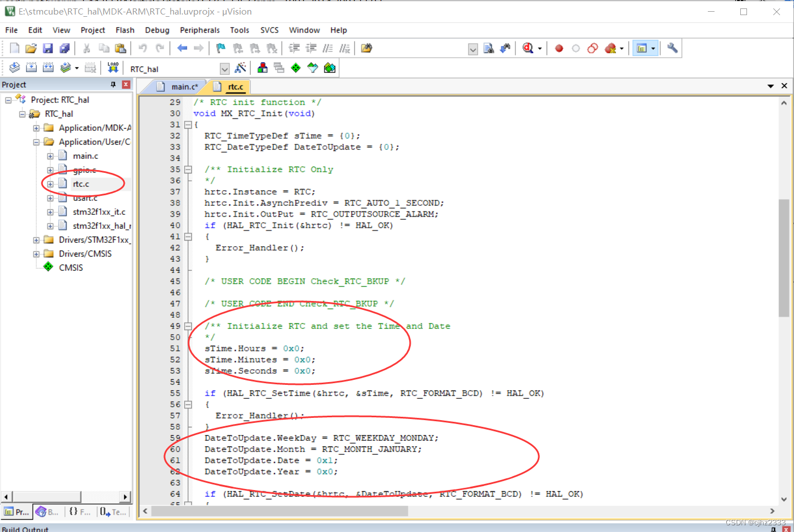
Task: Open the SVCS menu
Action: pyautogui.click(x=269, y=30)
